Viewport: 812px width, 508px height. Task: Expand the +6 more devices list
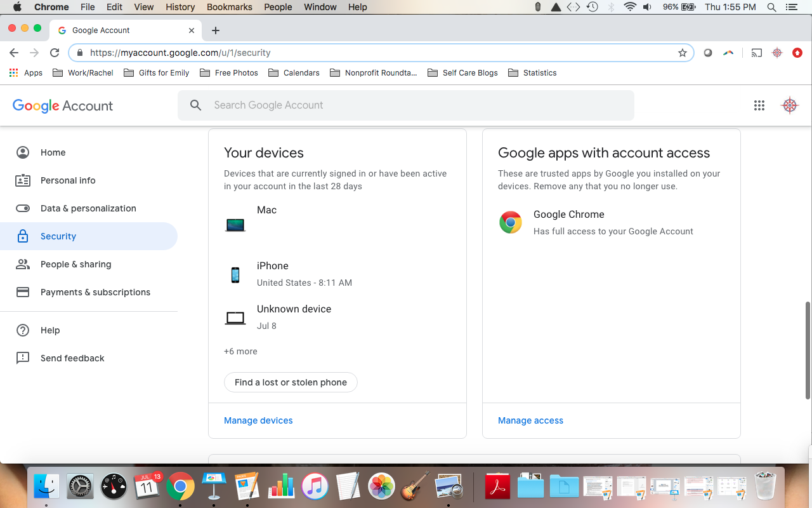240,351
